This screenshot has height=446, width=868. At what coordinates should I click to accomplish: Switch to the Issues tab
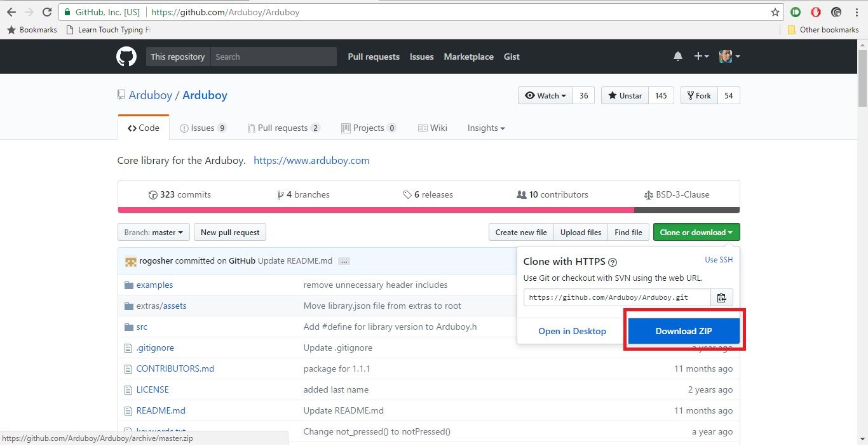pyautogui.click(x=203, y=128)
